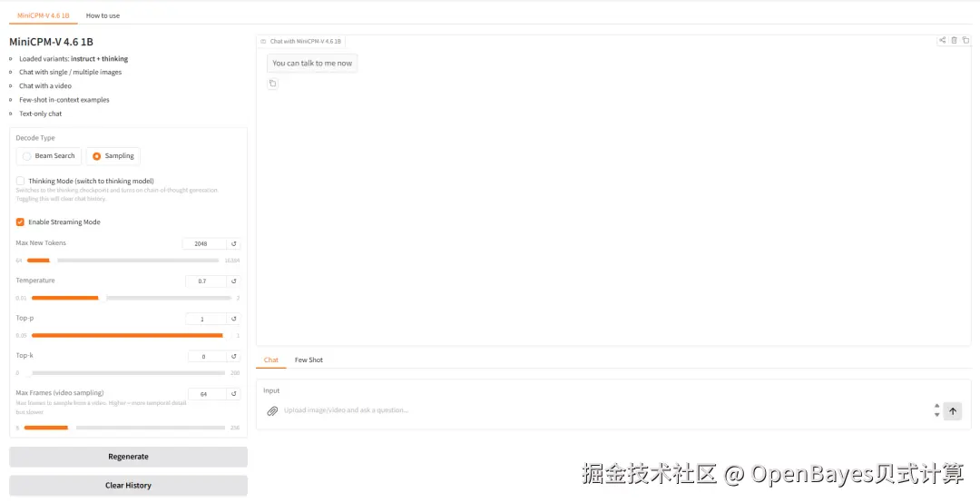Click 'Few-shot in-context examples' list item
980x503 pixels.
(64, 100)
